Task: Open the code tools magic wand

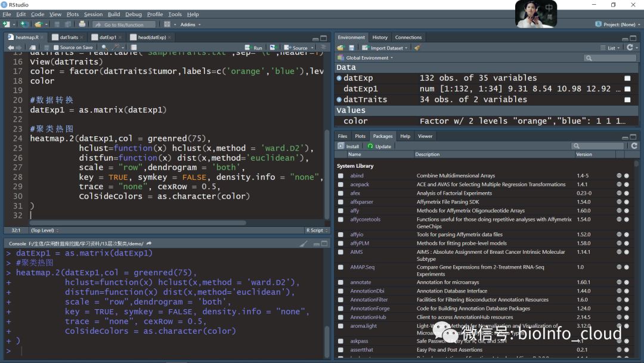Action: click(x=117, y=48)
